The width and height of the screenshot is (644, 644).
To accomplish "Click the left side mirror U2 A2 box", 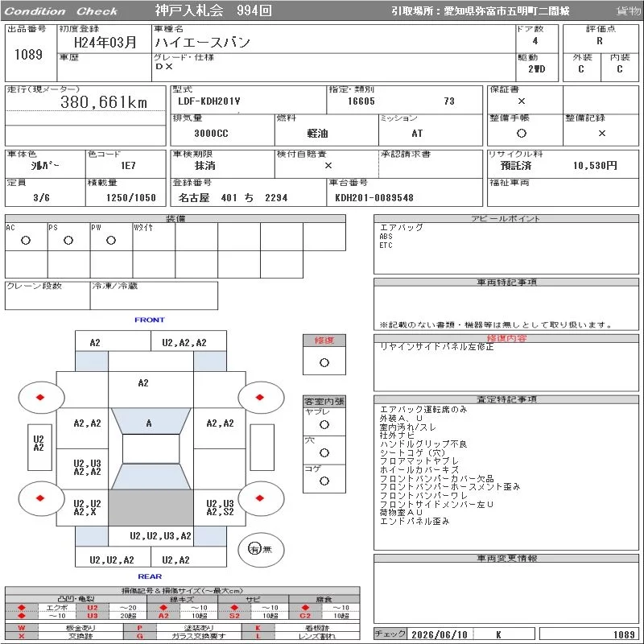I will [39, 448].
